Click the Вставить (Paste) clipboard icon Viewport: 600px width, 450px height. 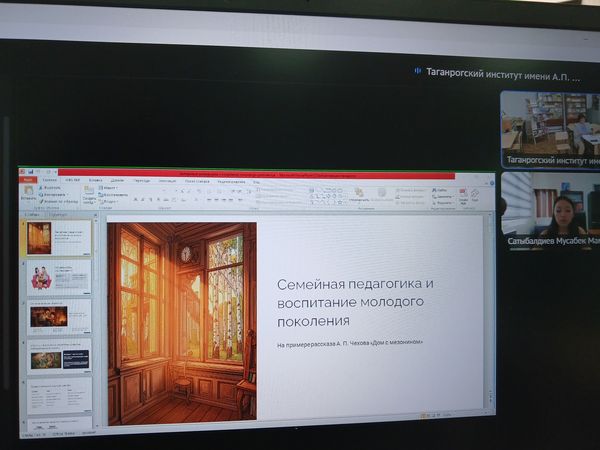click(28, 192)
